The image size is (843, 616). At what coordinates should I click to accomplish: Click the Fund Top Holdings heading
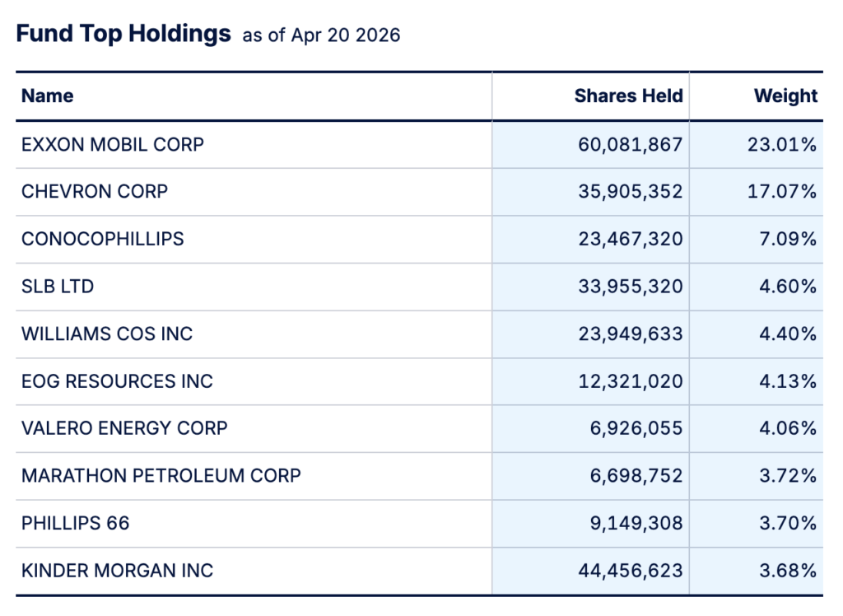(x=123, y=35)
